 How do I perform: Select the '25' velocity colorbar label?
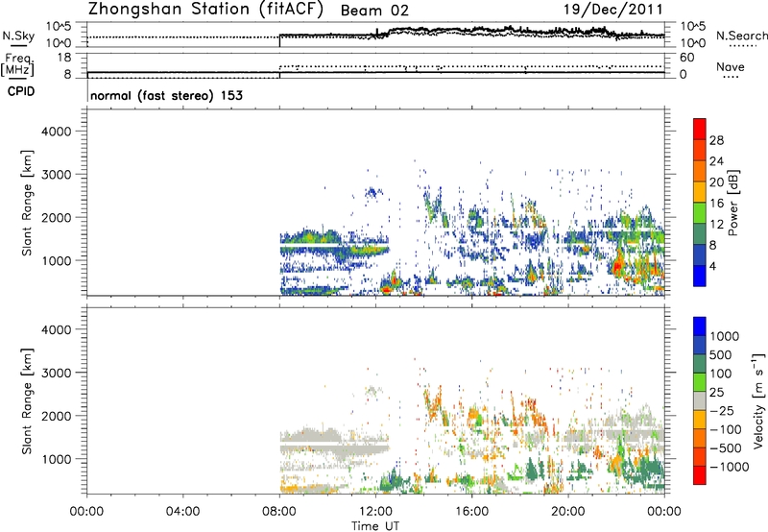716,393
